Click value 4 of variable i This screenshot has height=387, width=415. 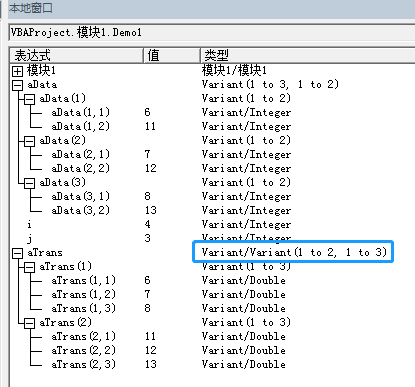147,224
